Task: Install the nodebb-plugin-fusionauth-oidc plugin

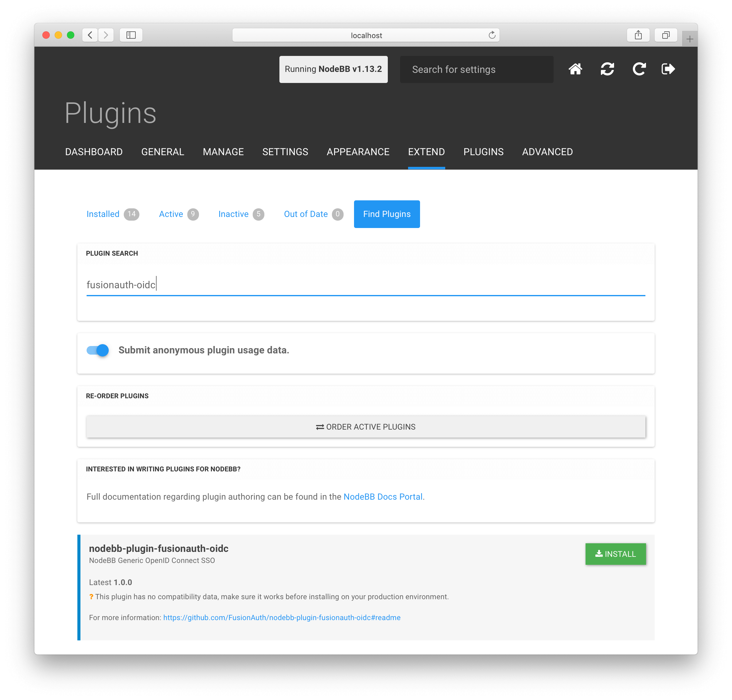Action: point(615,554)
